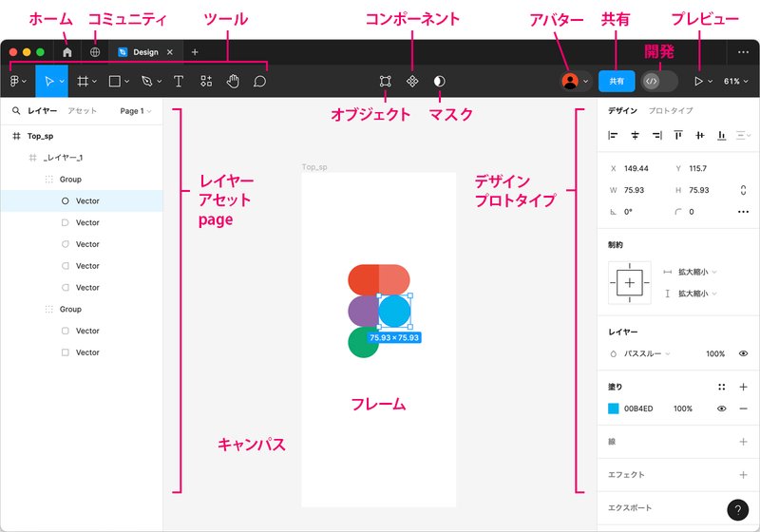Toggle layer visibility eye in レイヤー section

tap(743, 353)
